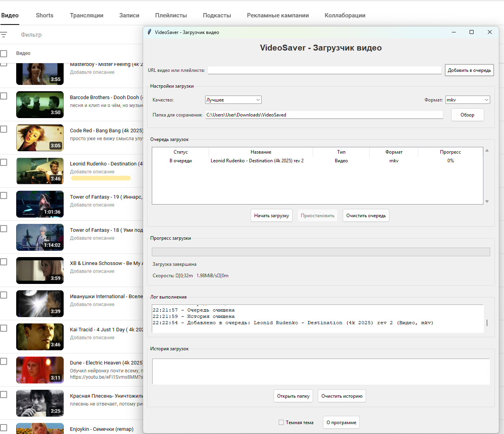Tick the Иванушки International video checkbox
Image resolution: width=504 pixels, height=434 pixels.
4,295
